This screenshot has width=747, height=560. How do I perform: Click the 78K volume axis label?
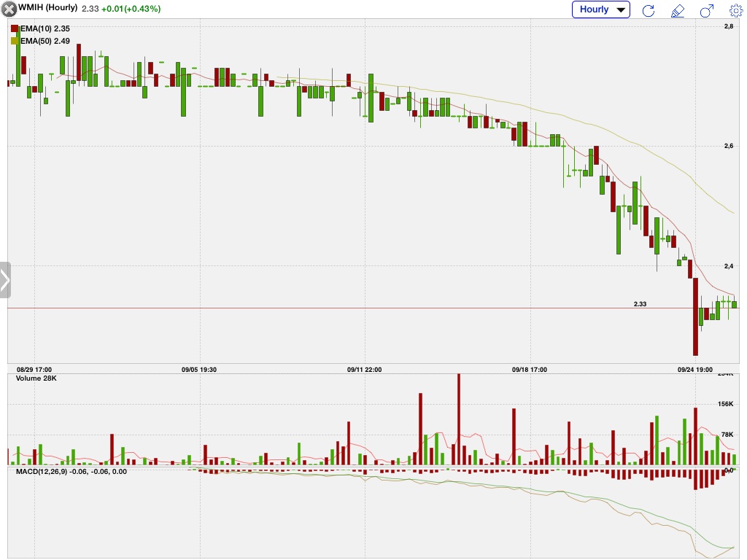point(727,435)
